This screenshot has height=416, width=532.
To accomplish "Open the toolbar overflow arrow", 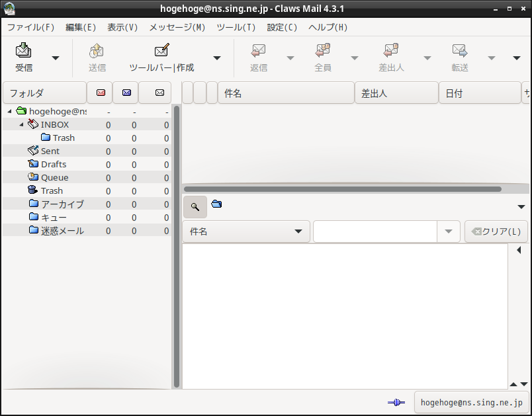I will coord(516,58).
